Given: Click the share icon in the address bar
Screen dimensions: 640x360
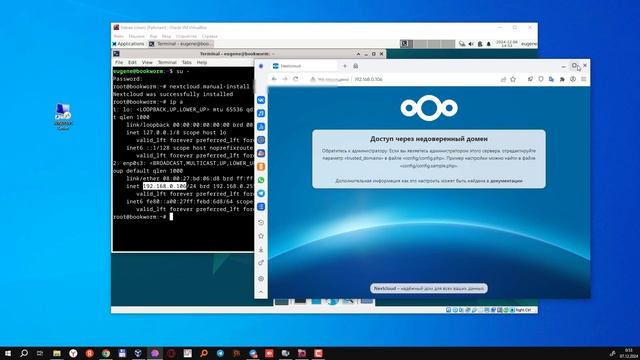Looking at the screenshot, I should click(x=503, y=79).
